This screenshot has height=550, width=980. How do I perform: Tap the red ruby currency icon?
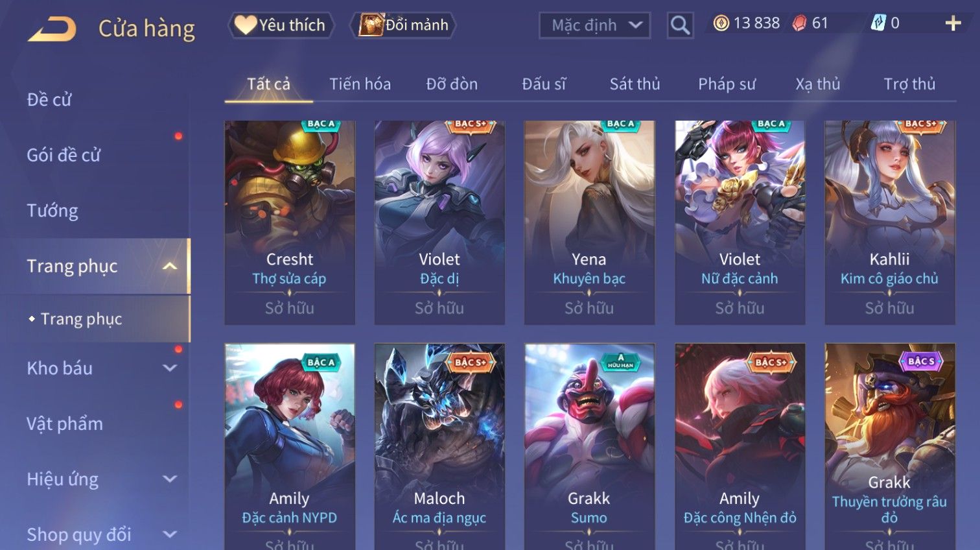coord(799,24)
